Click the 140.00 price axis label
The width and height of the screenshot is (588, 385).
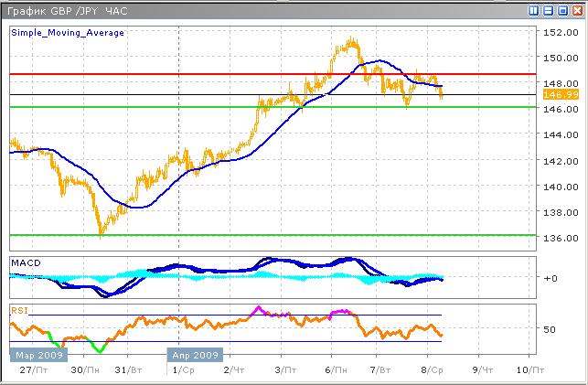(561, 187)
